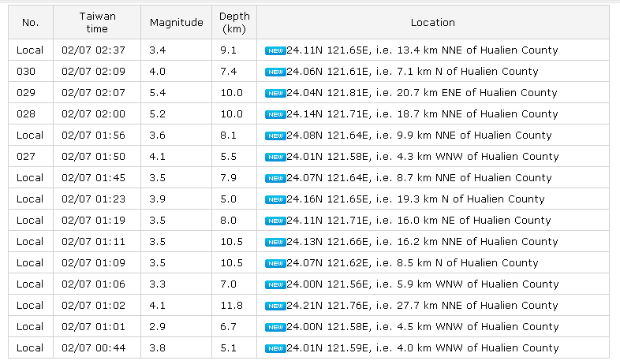
Task: Click the NEW badge in the 02/07 01:56 row
Action: coord(275,136)
